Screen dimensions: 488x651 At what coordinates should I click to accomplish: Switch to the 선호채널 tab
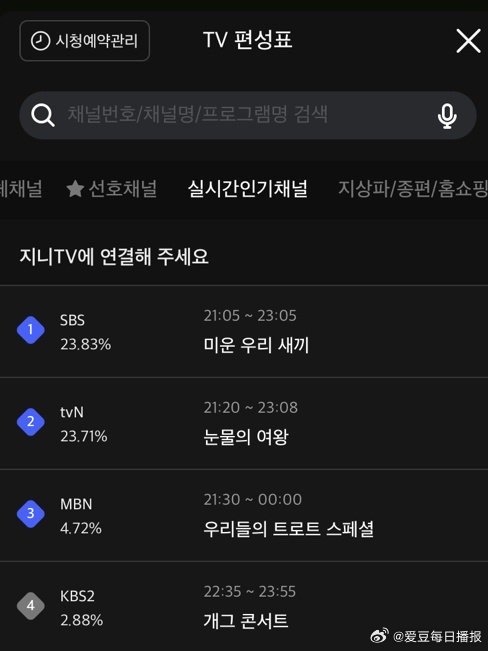point(112,189)
